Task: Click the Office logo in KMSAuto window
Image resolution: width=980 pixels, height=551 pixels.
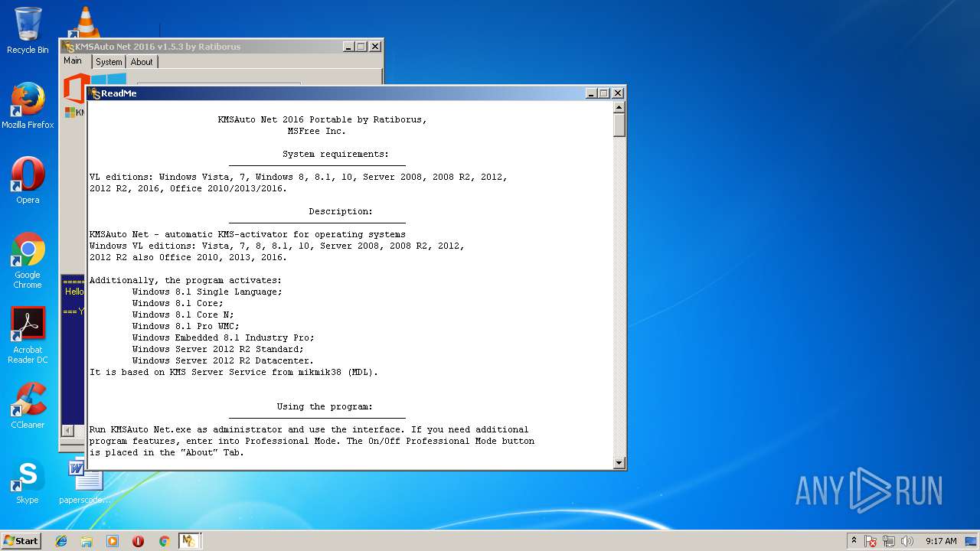Action: [x=74, y=88]
